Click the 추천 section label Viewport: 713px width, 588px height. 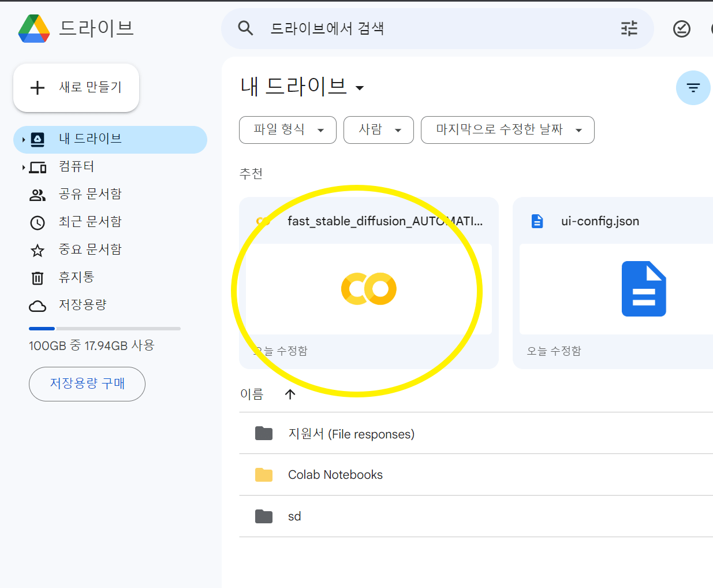[251, 174]
